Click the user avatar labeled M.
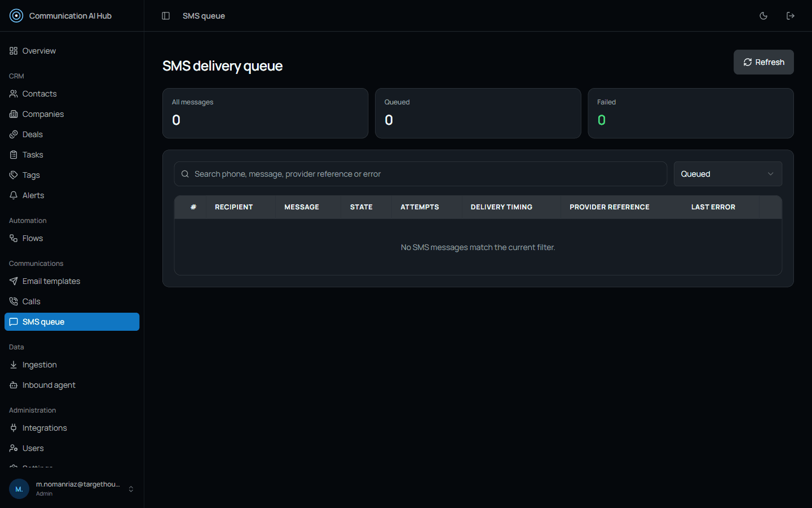 click(x=19, y=489)
